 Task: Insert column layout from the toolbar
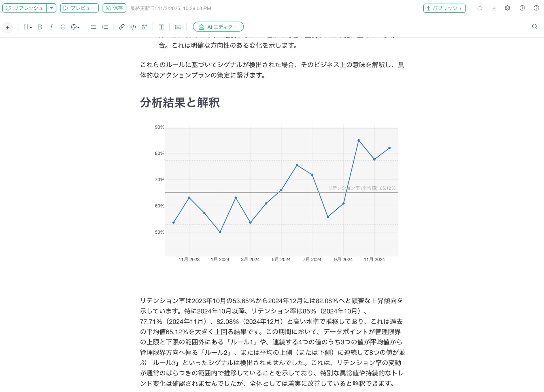click(161, 27)
